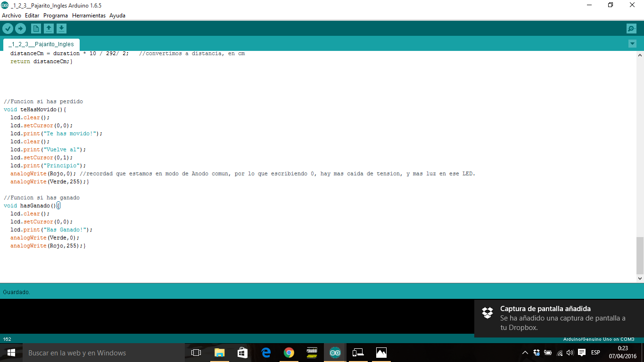Open the Wi-Fi network tray icon
644x362 pixels.
[560, 353]
